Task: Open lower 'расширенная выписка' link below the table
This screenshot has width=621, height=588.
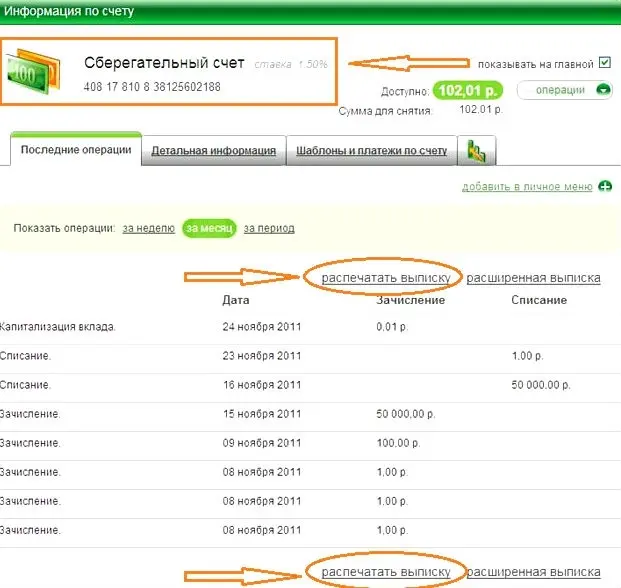Action: tap(533, 572)
